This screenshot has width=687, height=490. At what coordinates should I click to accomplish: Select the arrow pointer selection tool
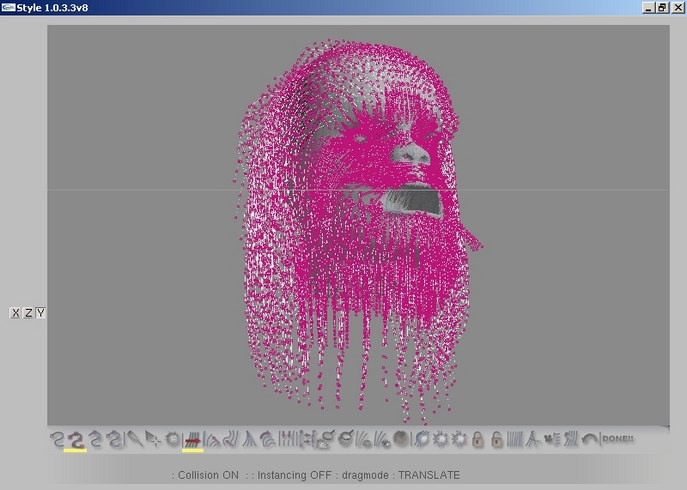tap(153, 439)
